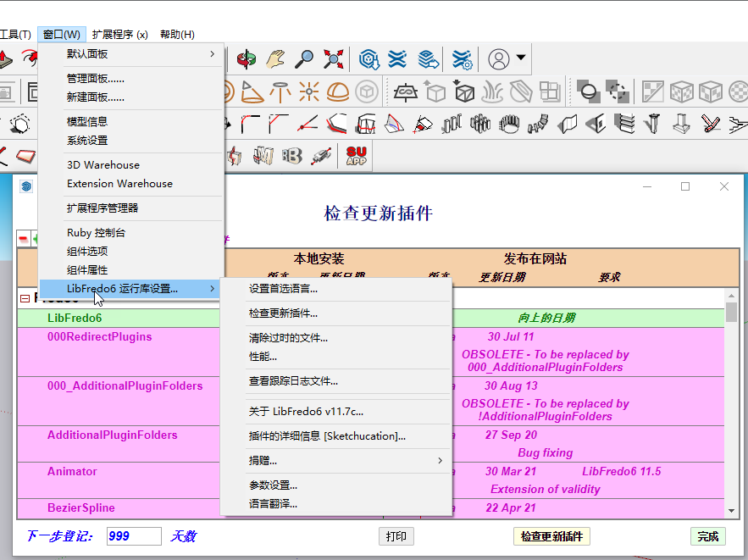
Task: Open Ruby 控制台 menu entry
Action: (x=131, y=233)
